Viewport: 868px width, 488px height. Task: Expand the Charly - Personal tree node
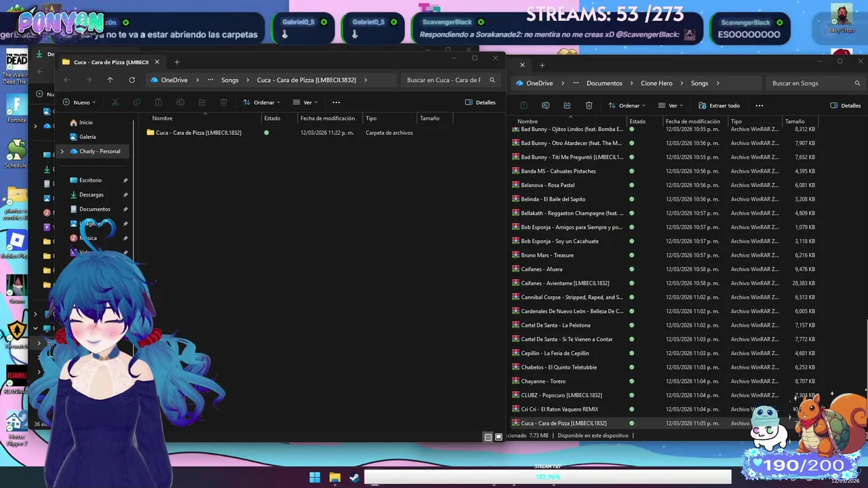pos(62,151)
